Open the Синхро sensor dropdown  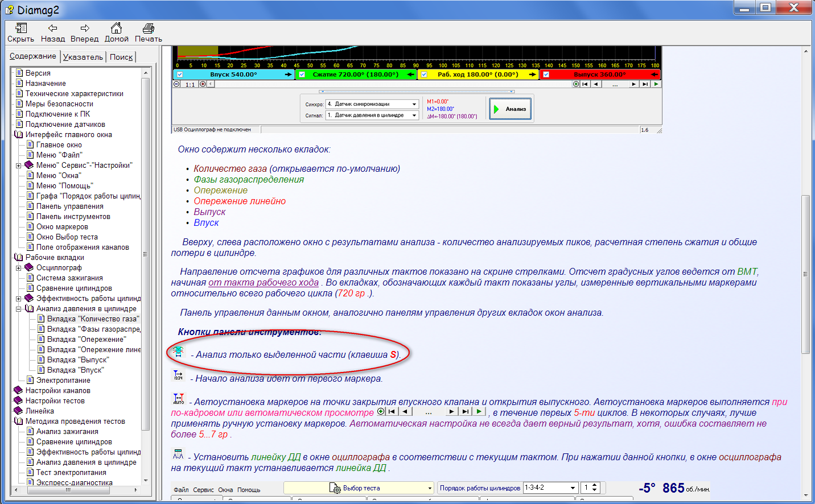click(414, 104)
